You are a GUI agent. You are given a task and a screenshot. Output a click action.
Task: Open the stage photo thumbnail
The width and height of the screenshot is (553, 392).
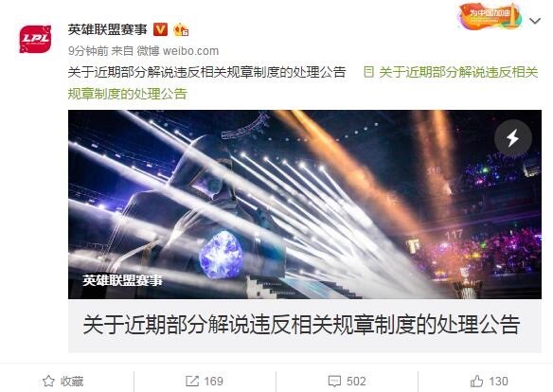[x=305, y=205]
